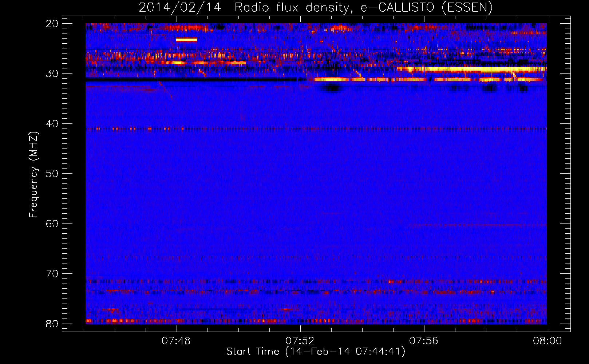
Task: Click the 60 frequency tick label
Action: point(52,224)
